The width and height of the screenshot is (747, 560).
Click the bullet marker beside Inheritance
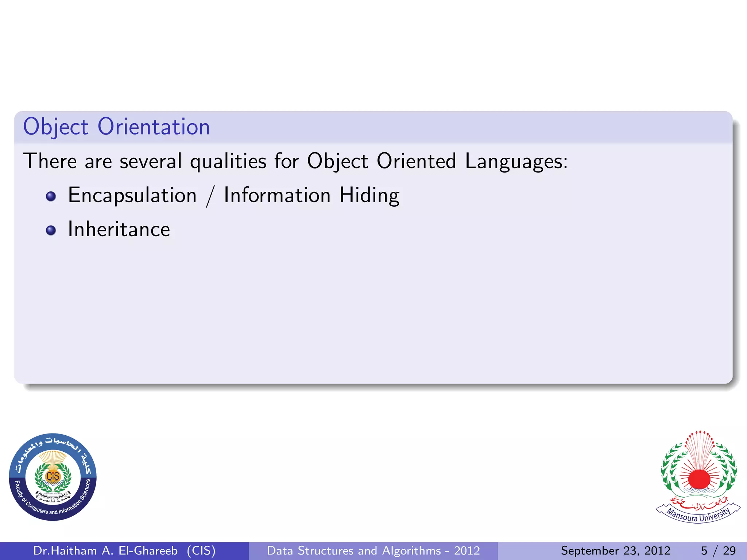coord(51,230)
